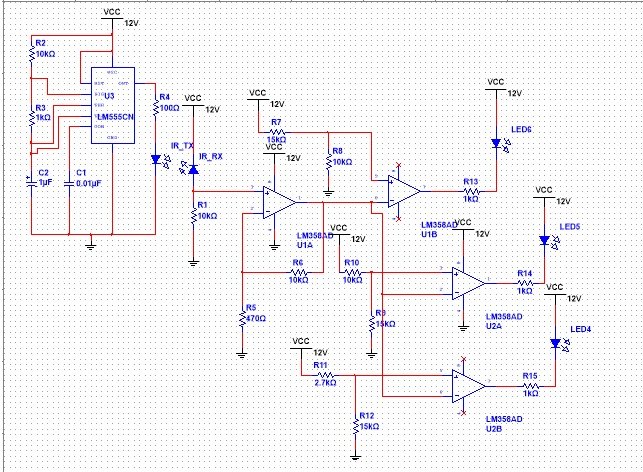Viewport: 643px width, 472px height.
Task: Select capacitor C1 symbol
Action: [x=69, y=182]
